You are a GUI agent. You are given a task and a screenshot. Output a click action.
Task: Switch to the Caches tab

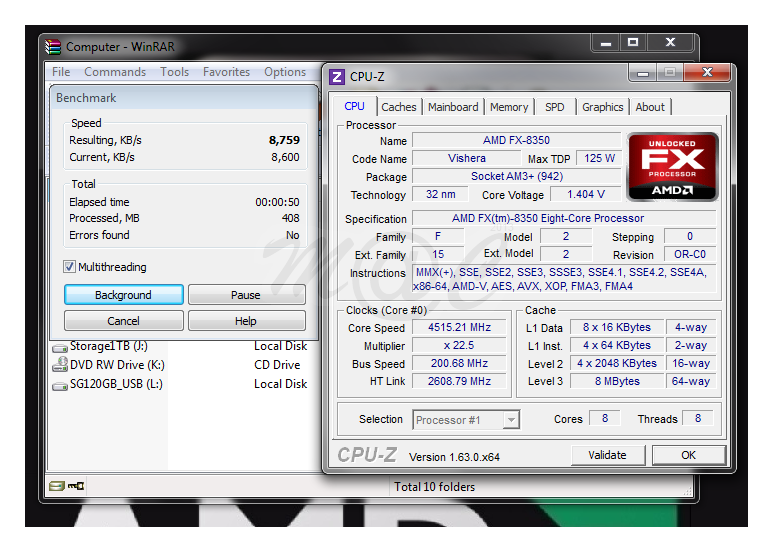click(399, 107)
